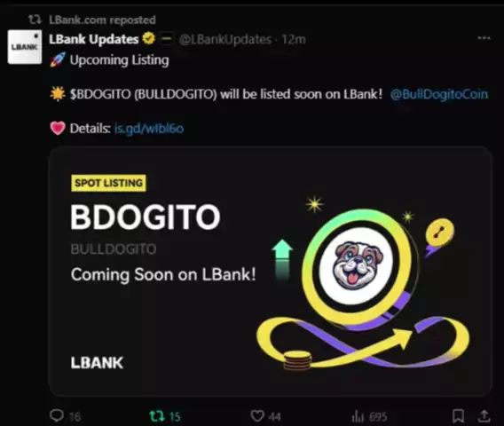
Task: Click the bulldog coin logo in image
Action: pos(358,265)
